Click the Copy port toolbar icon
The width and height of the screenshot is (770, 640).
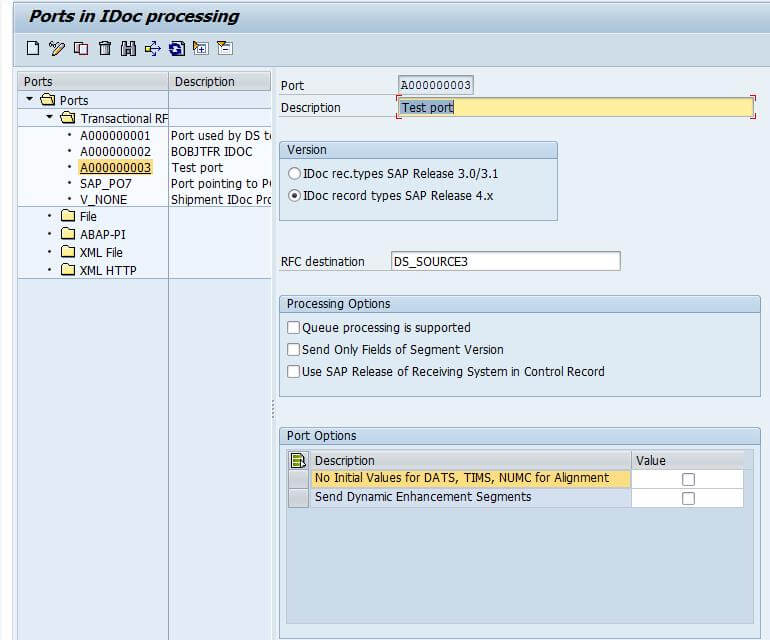pyautogui.click(x=80, y=48)
